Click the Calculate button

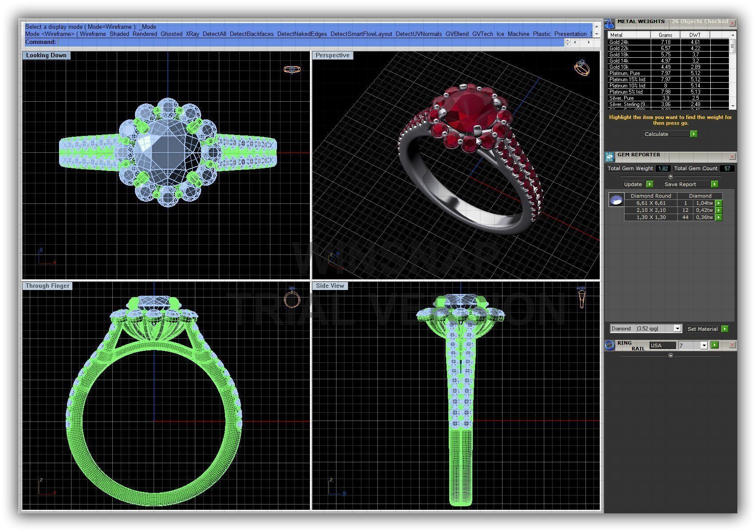coord(666,134)
